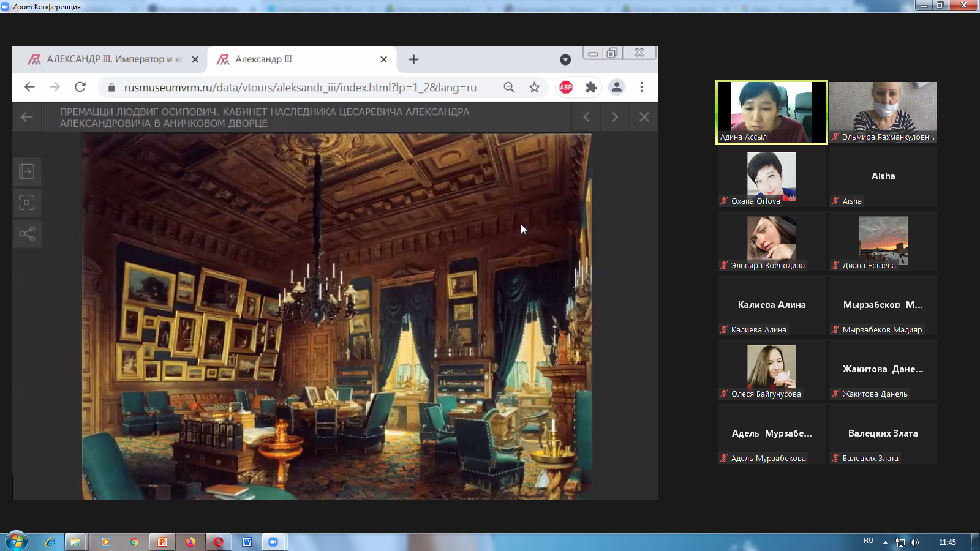Select Валецких Злата participant tile
Image resolution: width=980 pixels, height=551 pixels.
883,434
